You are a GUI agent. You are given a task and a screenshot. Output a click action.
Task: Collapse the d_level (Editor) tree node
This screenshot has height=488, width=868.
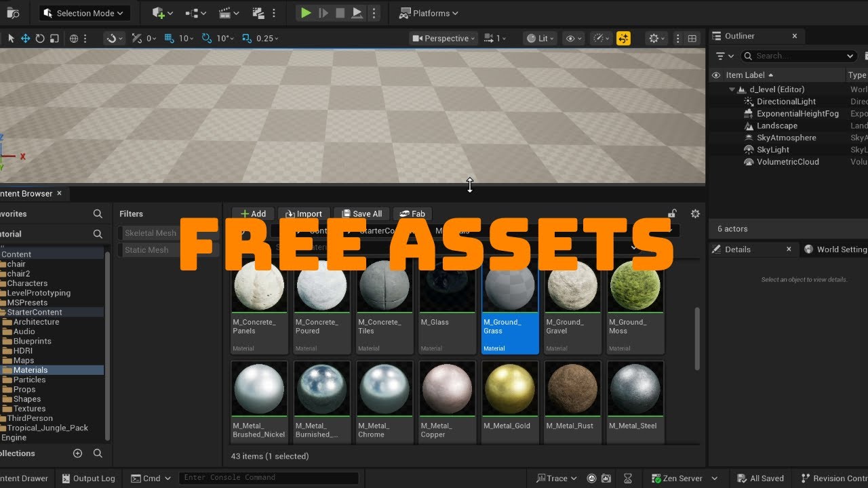tap(732, 89)
